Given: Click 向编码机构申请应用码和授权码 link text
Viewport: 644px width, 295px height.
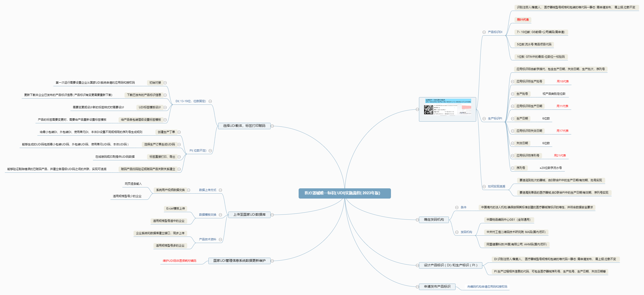Looking at the screenshot, I should coord(487,287).
